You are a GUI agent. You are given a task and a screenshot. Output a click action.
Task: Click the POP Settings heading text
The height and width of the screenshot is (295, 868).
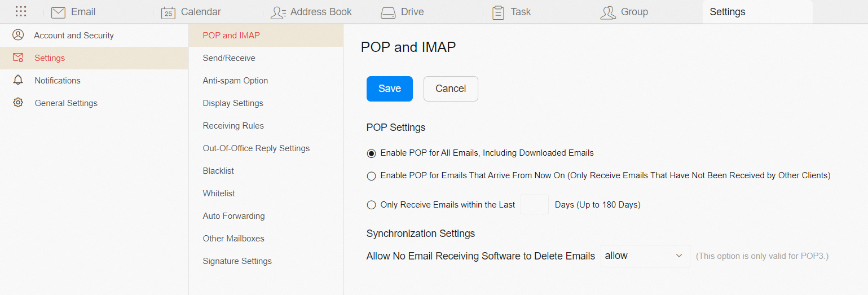click(396, 127)
